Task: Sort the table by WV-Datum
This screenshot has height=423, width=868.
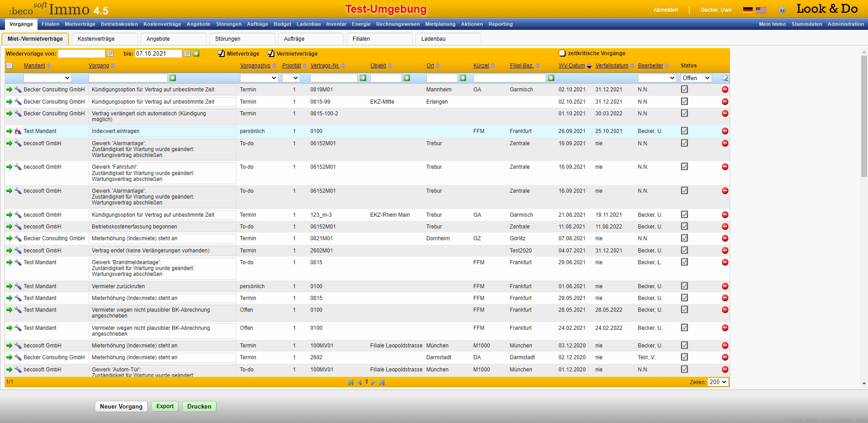Action: [571, 66]
